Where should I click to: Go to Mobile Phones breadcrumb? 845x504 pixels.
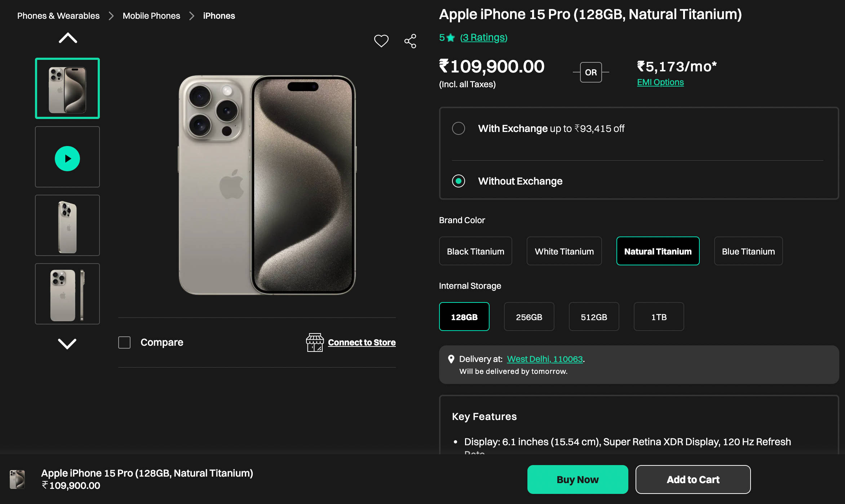coord(151,16)
